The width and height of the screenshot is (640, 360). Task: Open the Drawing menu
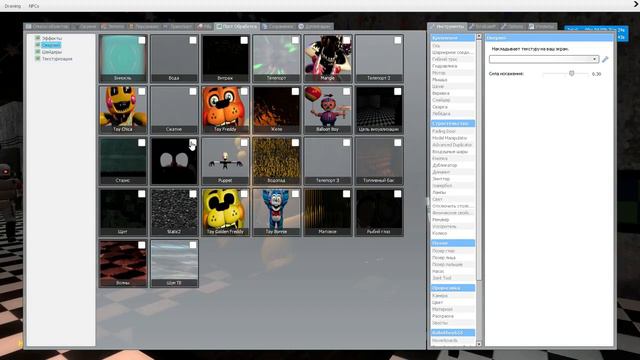pos(13,6)
